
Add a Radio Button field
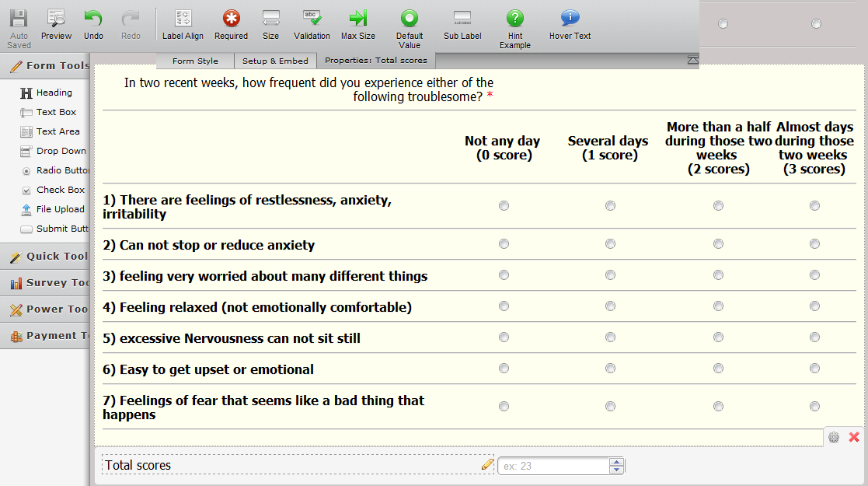tap(55, 170)
